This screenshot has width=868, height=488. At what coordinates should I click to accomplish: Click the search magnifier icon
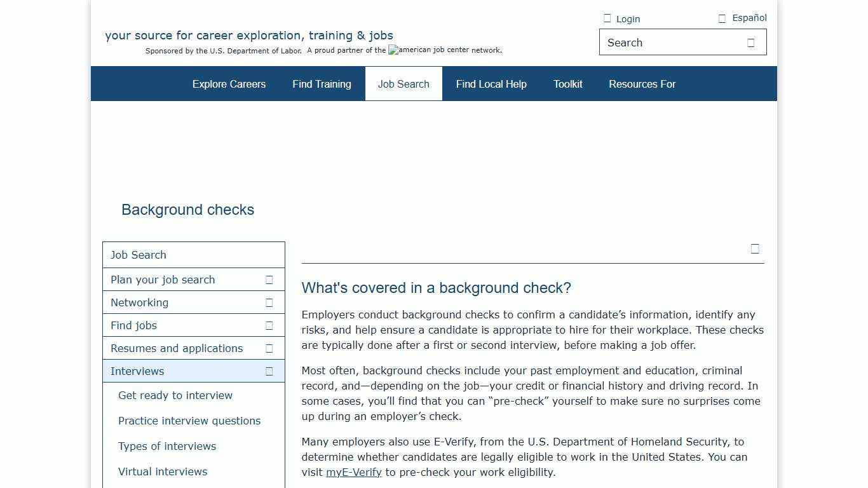tap(750, 42)
